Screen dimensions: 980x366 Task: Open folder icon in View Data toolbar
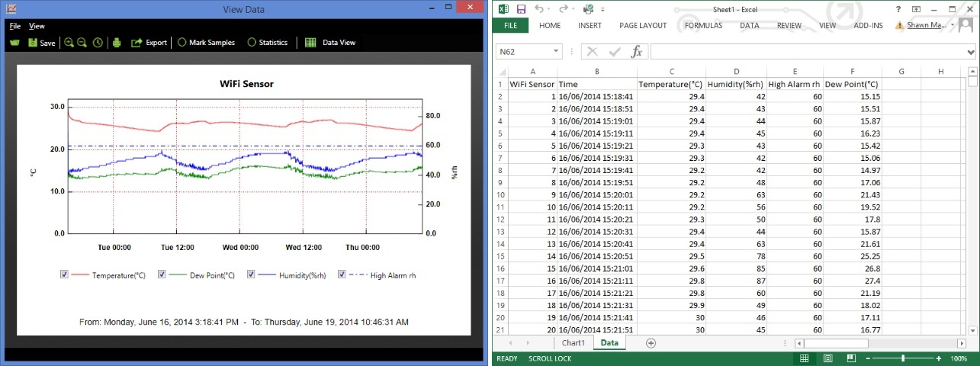14,43
